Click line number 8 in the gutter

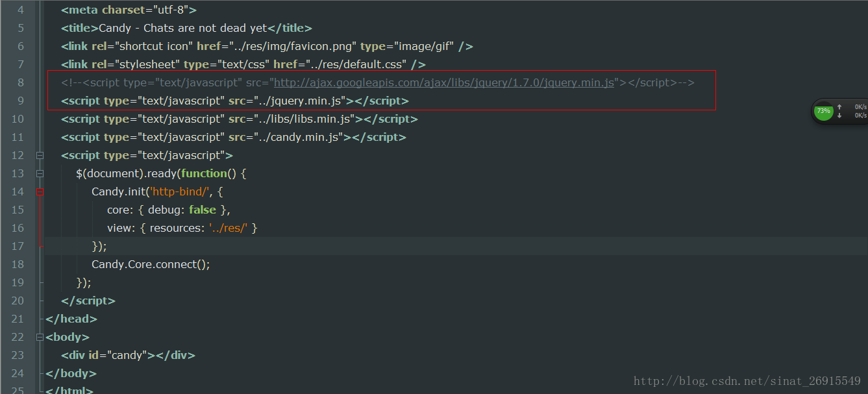(21, 82)
